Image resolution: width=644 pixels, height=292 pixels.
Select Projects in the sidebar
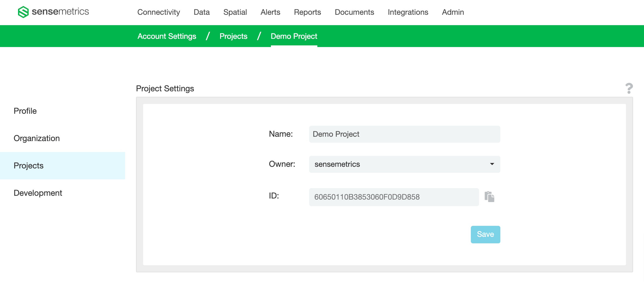tap(63, 166)
